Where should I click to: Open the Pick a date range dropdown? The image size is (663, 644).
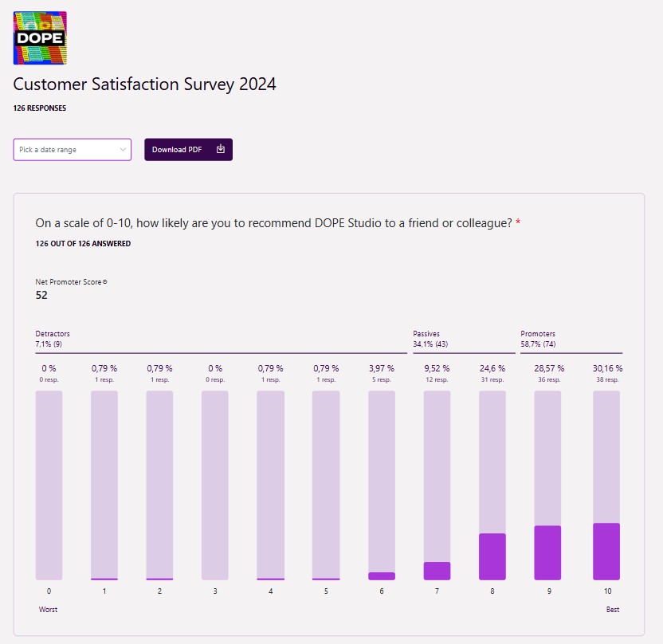pos(73,149)
